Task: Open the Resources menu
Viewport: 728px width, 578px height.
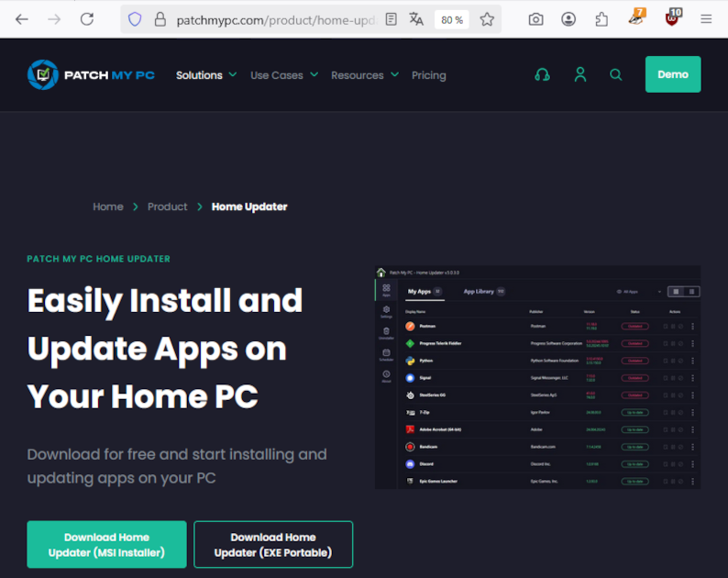Action: coord(358,75)
